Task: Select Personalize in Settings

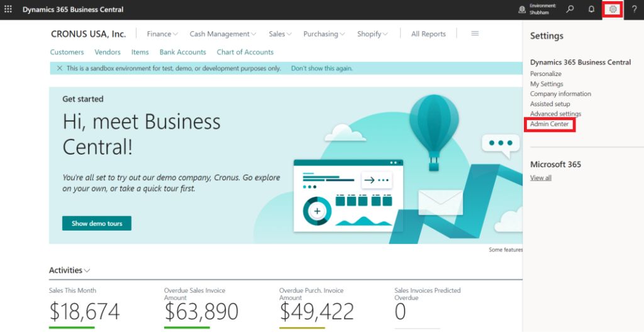Action: (545, 74)
